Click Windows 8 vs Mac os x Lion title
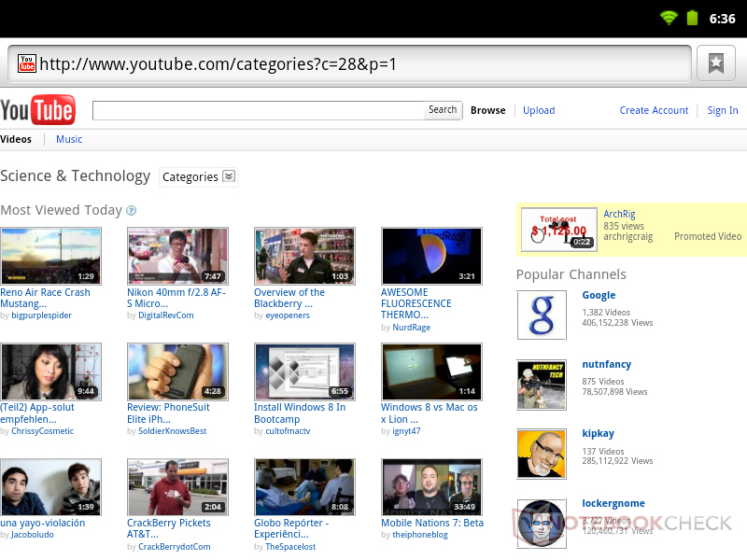The height and width of the screenshot is (560, 747). [x=429, y=413]
